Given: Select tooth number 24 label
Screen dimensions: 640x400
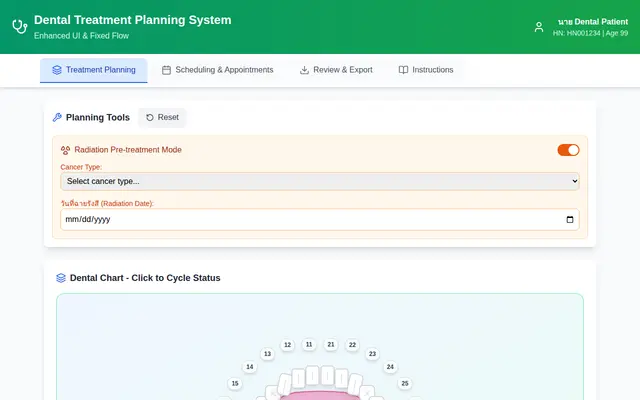Looking at the screenshot, I should click(390, 367).
